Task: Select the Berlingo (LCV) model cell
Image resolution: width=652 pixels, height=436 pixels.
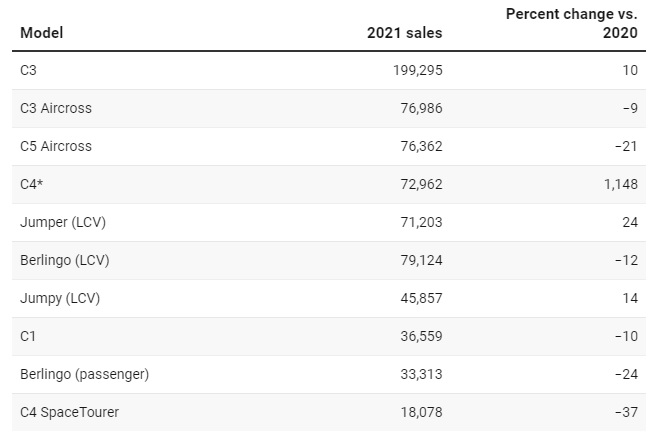Action: pyautogui.click(x=64, y=260)
